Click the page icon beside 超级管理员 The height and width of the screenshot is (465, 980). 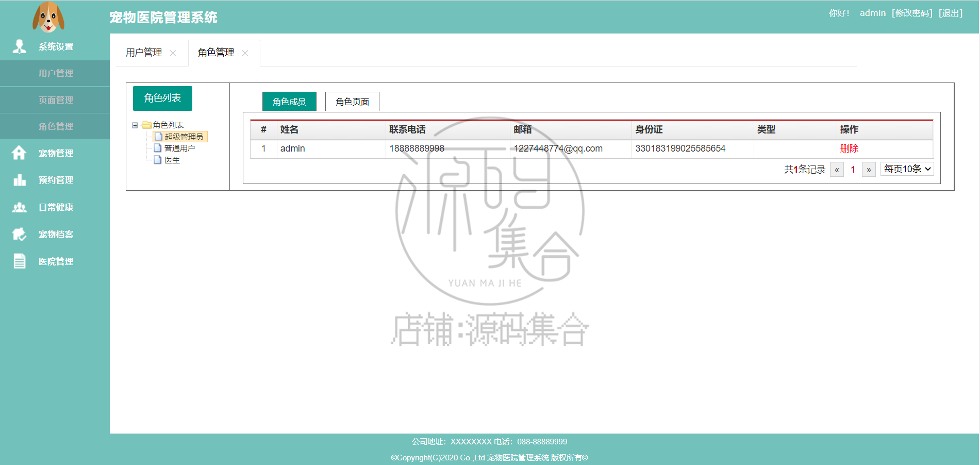tap(159, 137)
